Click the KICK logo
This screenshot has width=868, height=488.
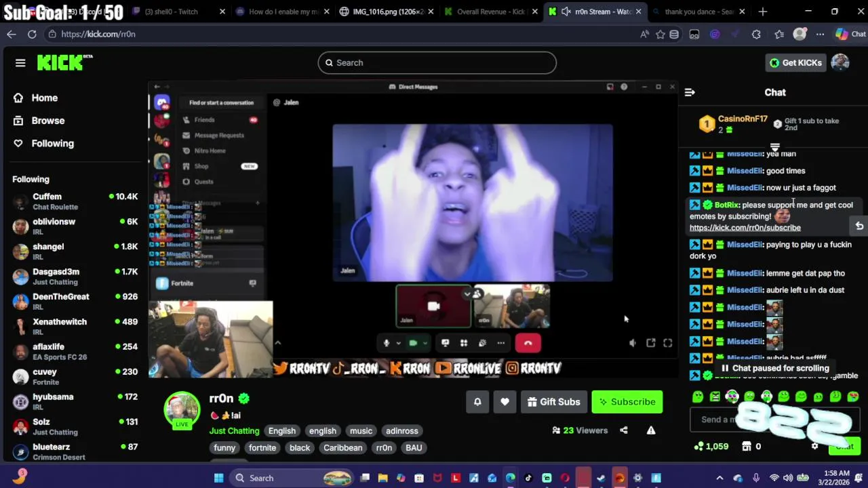pos(64,62)
